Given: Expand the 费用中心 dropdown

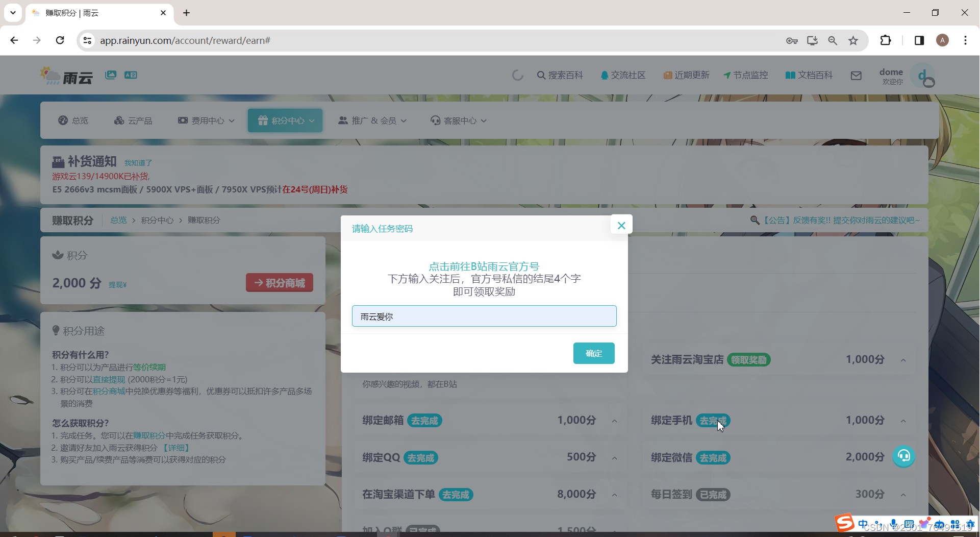Looking at the screenshot, I should [206, 120].
